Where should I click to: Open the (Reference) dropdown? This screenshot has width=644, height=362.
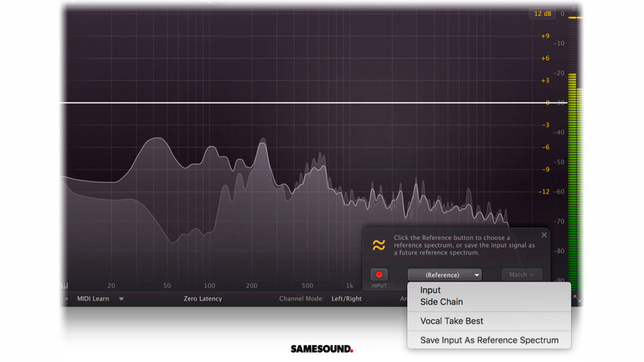click(x=445, y=274)
